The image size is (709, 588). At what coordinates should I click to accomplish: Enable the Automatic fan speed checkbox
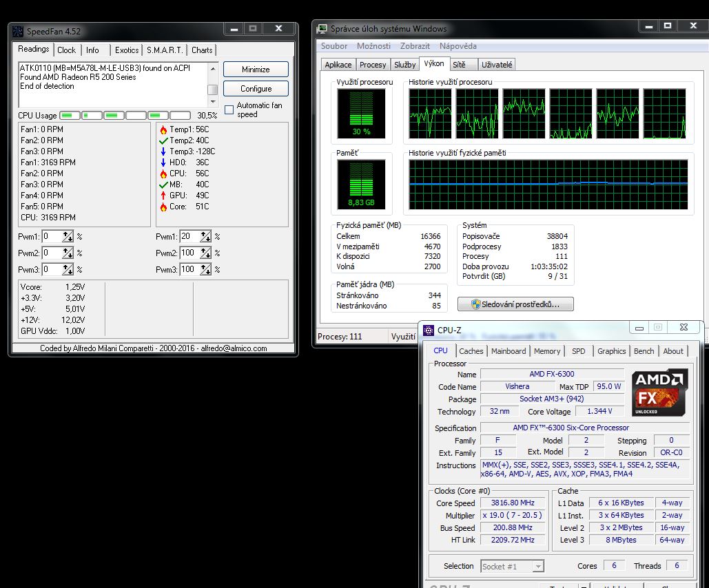(x=229, y=110)
